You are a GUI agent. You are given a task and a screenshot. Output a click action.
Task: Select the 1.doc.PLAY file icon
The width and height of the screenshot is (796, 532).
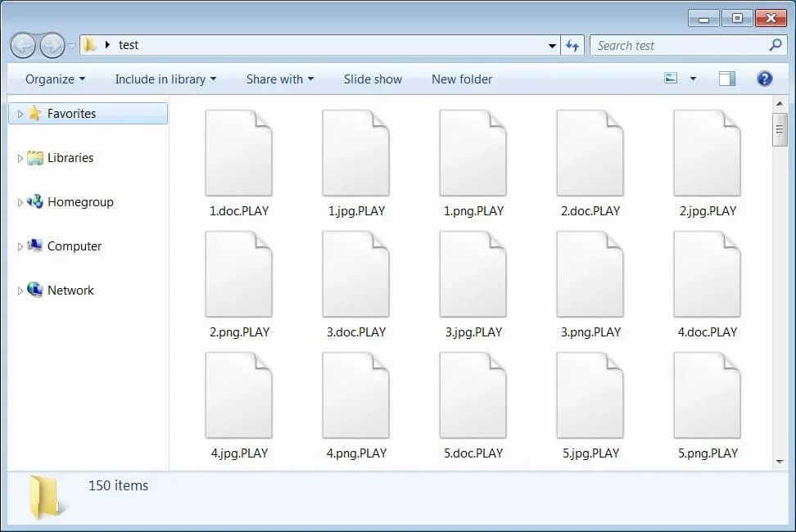click(238, 154)
